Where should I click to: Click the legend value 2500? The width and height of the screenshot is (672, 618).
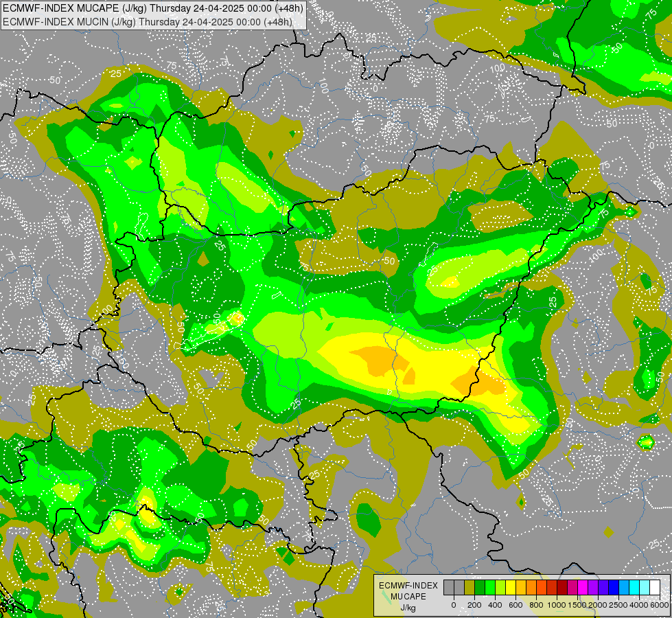(x=618, y=605)
